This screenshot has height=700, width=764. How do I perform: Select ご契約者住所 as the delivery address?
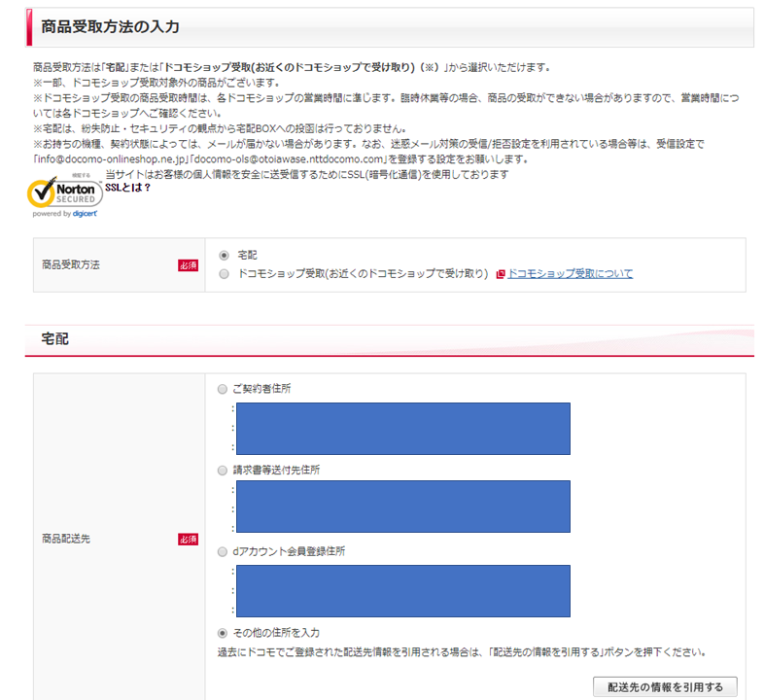(223, 389)
